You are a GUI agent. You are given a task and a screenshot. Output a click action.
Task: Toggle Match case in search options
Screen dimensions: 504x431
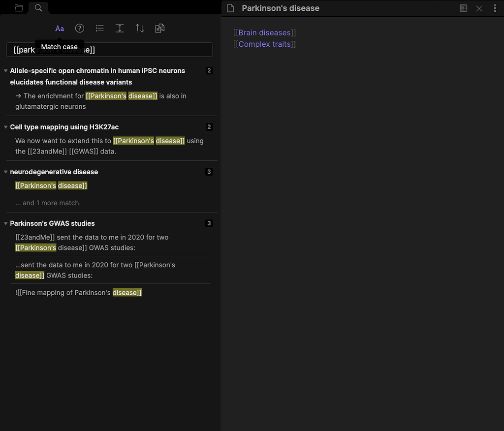coord(60,28)
